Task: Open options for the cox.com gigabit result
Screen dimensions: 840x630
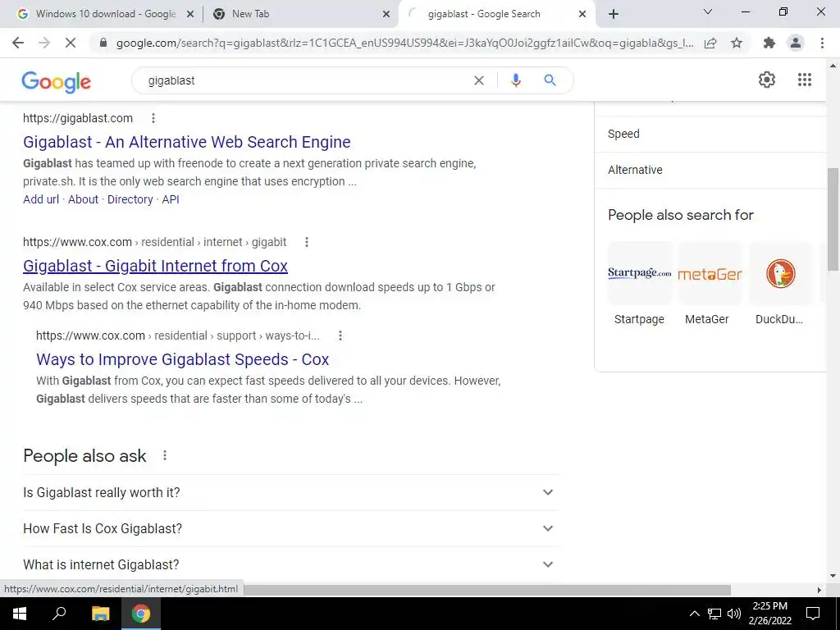Action: click(x=307, y=242)
